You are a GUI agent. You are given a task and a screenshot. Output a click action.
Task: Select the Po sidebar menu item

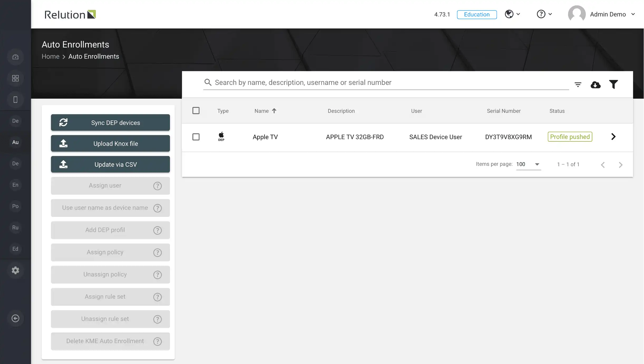(15, 206)
